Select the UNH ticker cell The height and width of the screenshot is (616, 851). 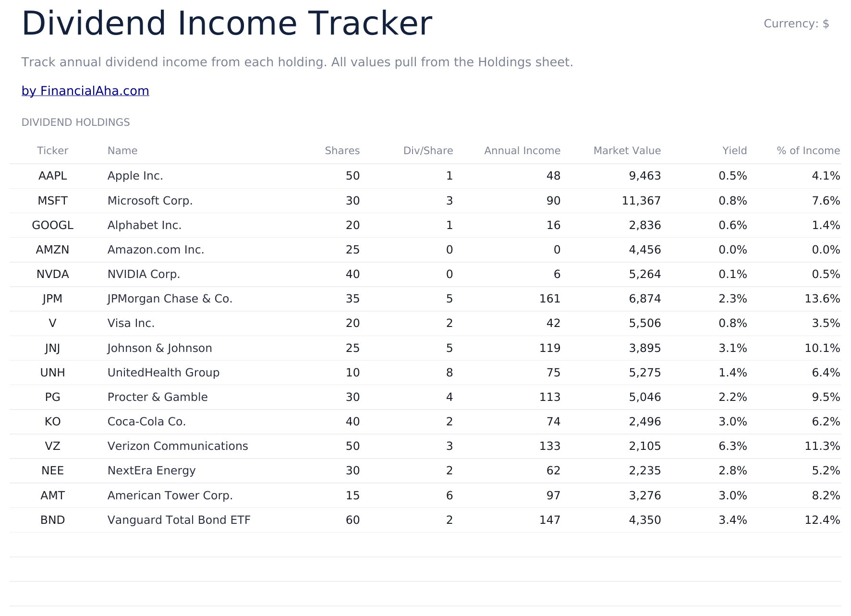tap(53, 373)
